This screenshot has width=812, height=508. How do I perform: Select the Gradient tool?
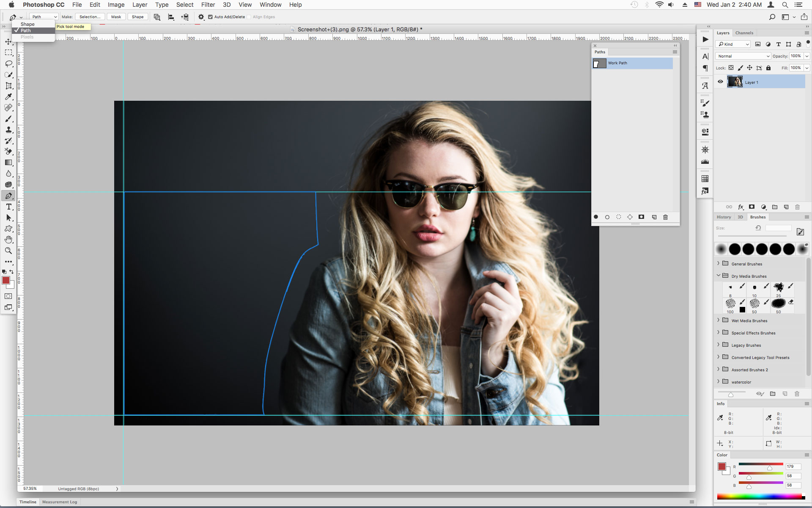click(x=8, y=163)
